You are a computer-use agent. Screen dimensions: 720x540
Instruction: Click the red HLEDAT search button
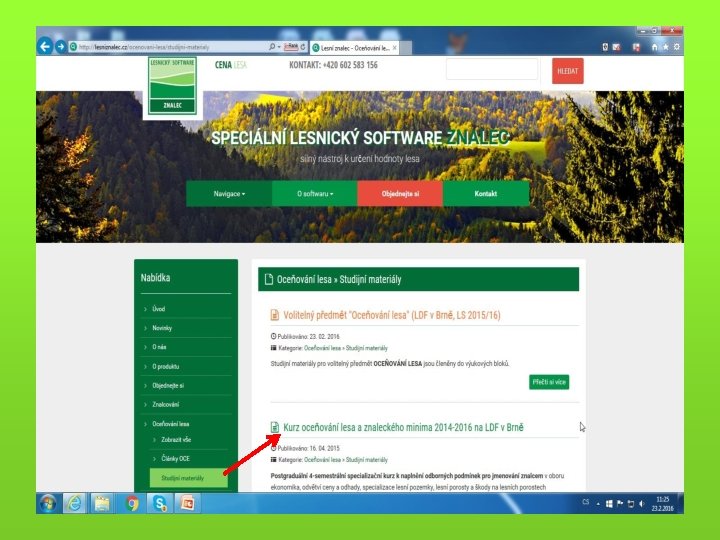(568, 71)
